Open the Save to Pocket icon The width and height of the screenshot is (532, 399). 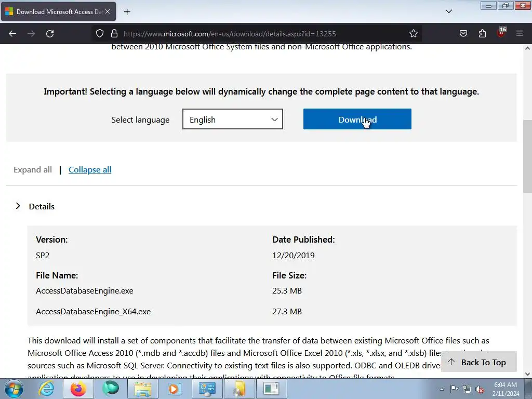click(463, 34)
